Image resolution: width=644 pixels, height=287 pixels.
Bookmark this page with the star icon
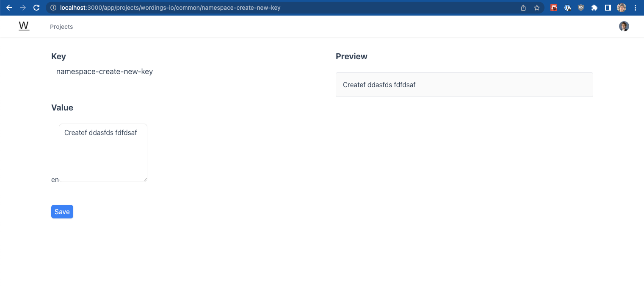point(537,8)
